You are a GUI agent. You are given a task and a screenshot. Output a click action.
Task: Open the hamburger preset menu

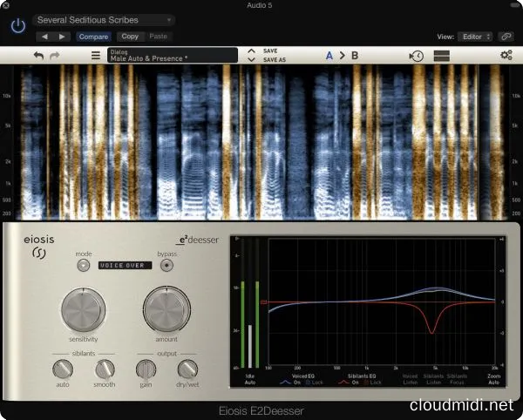click(96, 56)
